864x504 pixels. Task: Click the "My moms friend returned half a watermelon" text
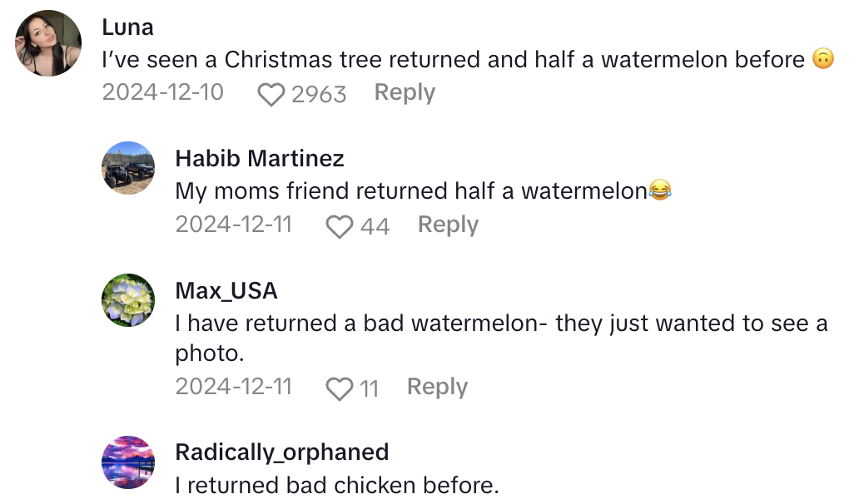tap(411, 190)
